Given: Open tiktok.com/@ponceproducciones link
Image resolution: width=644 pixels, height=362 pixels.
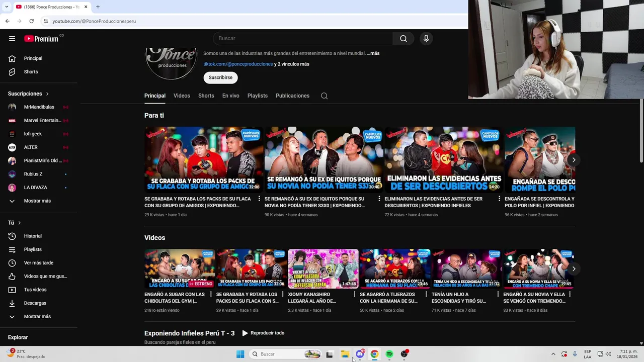Looking at the screenshot, I should point(238,64).
